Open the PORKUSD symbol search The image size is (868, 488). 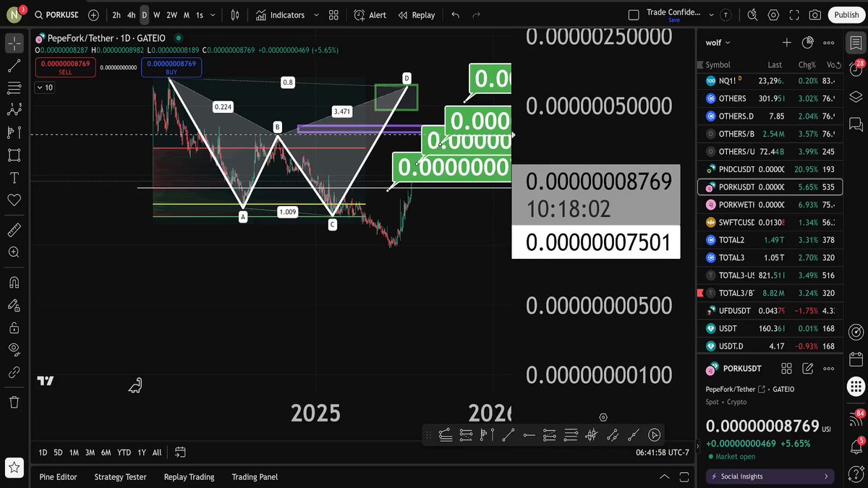click(56, 14)
